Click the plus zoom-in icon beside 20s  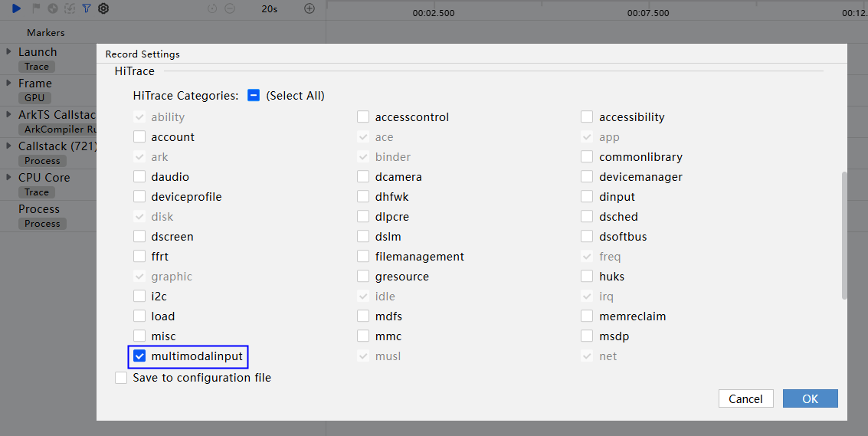[310, 8]
